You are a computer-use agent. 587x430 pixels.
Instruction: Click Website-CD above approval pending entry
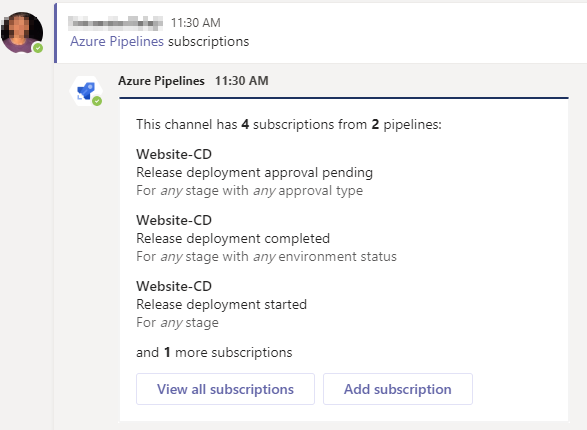click(174, 154)
